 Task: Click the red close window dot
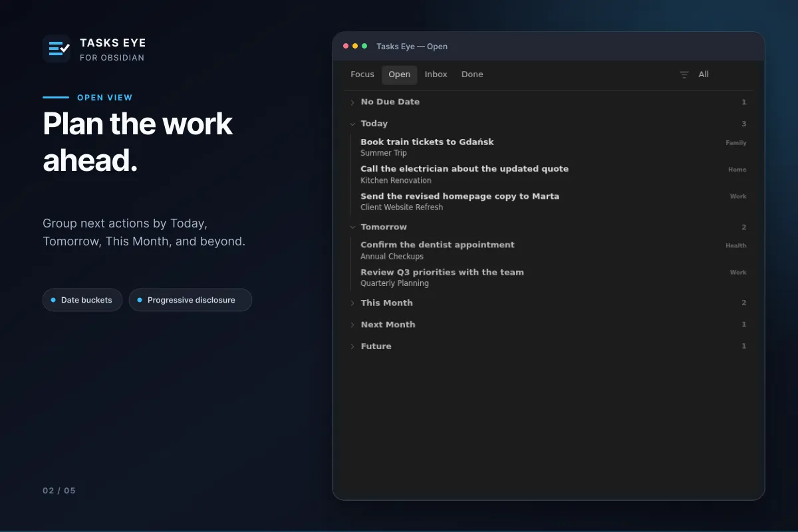point(346,46)
